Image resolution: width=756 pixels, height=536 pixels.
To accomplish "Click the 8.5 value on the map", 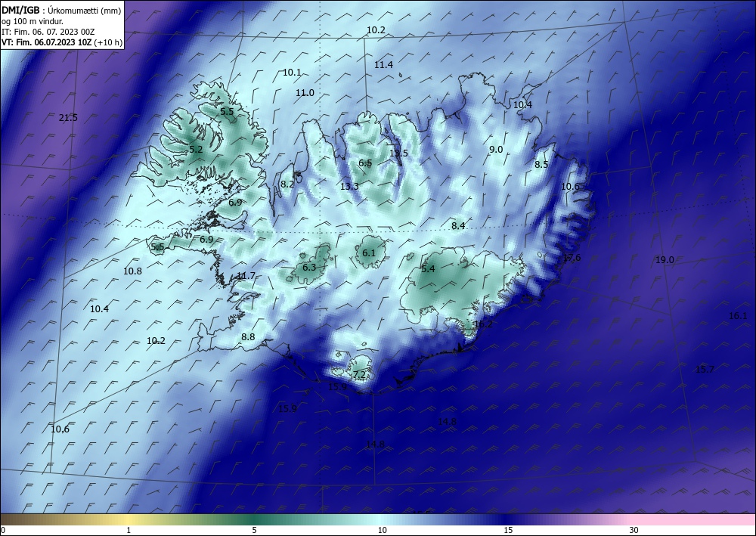I will tap(541, 164).
